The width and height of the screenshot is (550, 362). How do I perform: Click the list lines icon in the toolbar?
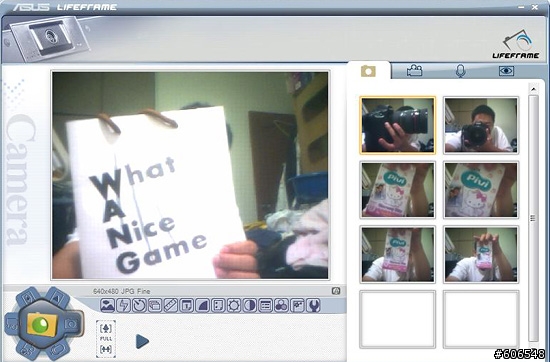point(266,306)
